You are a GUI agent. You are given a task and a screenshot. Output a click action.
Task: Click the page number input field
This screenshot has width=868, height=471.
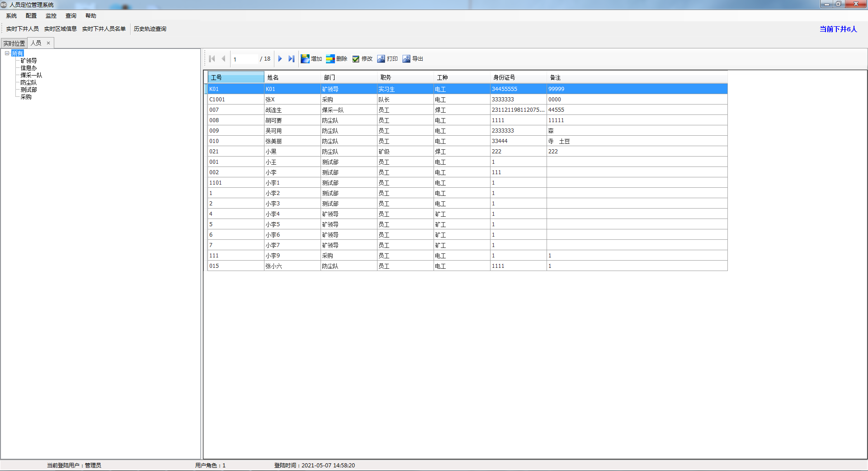245,59
